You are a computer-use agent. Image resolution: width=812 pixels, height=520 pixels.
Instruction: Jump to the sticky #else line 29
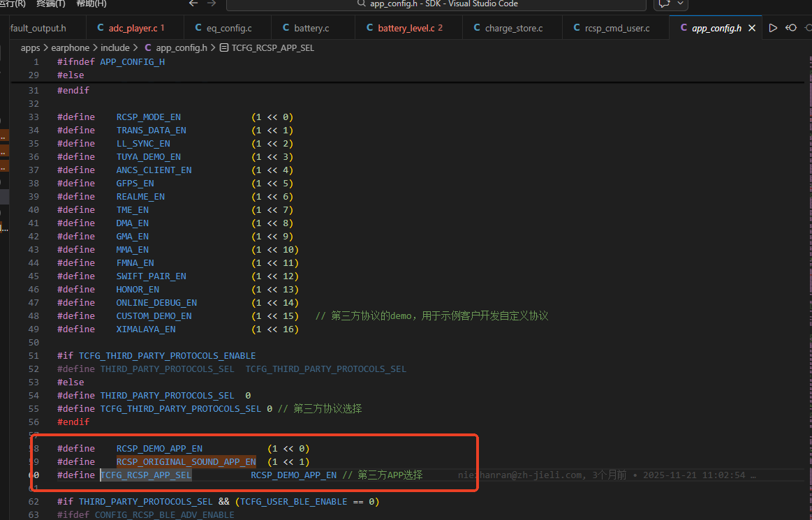coord(71,75)
